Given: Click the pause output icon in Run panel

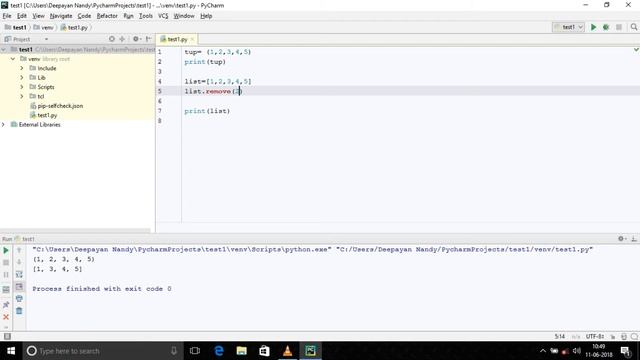Looking at the screenshot, I should (x=6, y=275).
